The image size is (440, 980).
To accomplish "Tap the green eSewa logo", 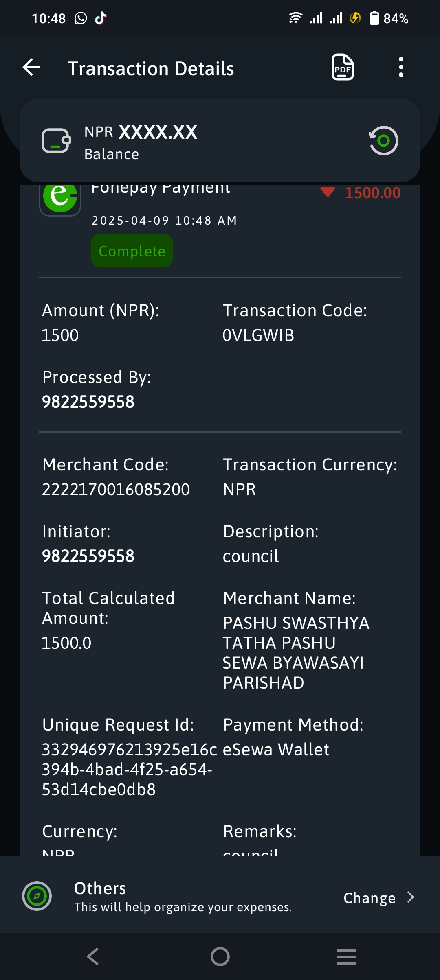I will tap(60, 198).
